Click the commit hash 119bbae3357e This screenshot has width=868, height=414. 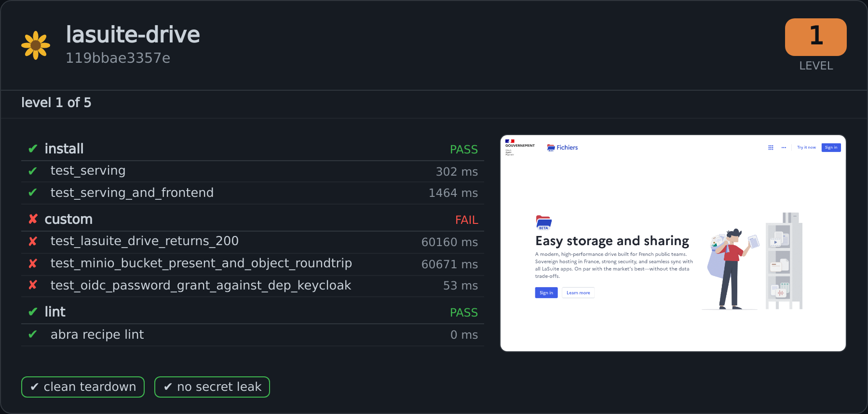point(118,58)
